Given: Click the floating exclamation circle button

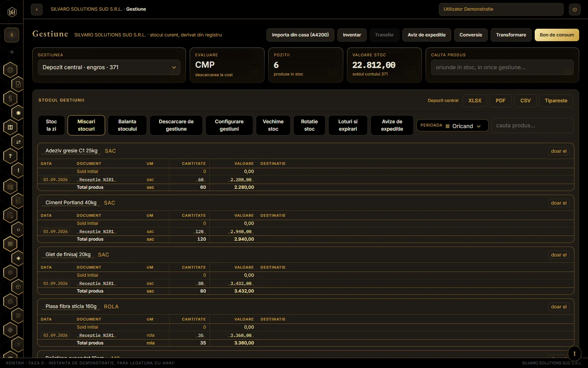Looking at the screenshot, I should (x=574, y=353).
